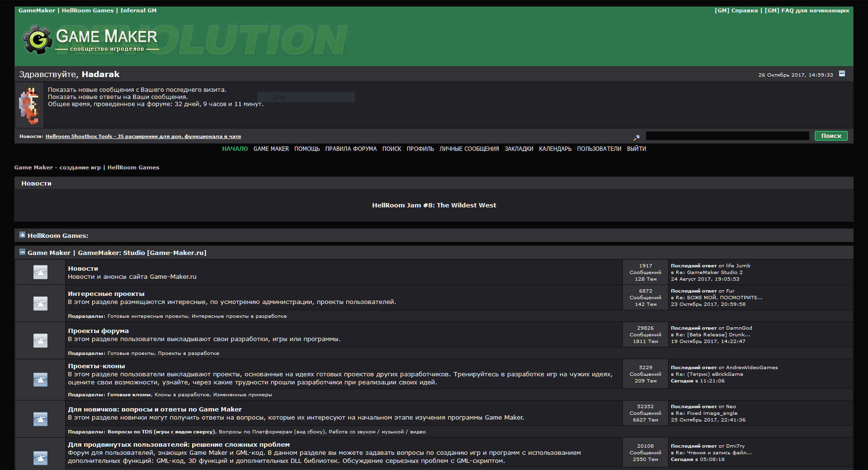Open Для новичков: вопросы и ответы board
Image resolution: width=868 pixels, height=470 pixels.
click(155, 410)
